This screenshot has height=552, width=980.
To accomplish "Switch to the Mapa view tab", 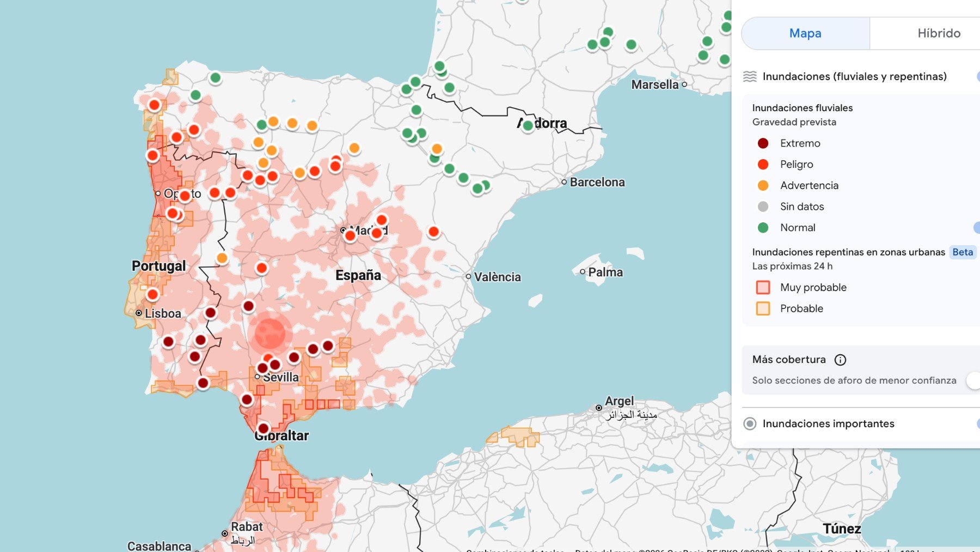I will pyautogui.click(x=805, y=33).
